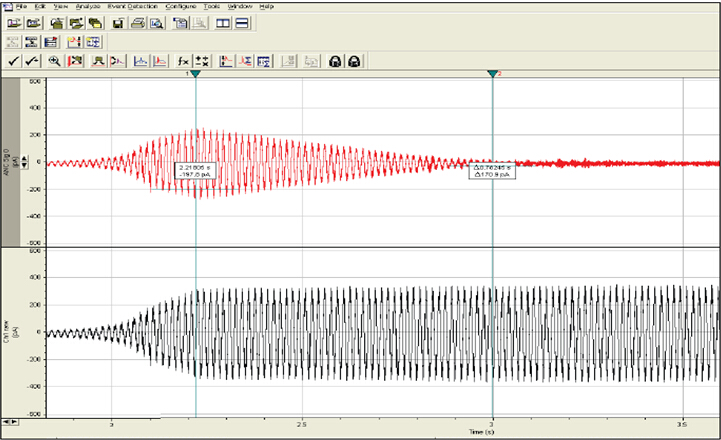
Task: Click the Save (floppy disk) toolbar icon
Action: (x=118, y=23)
